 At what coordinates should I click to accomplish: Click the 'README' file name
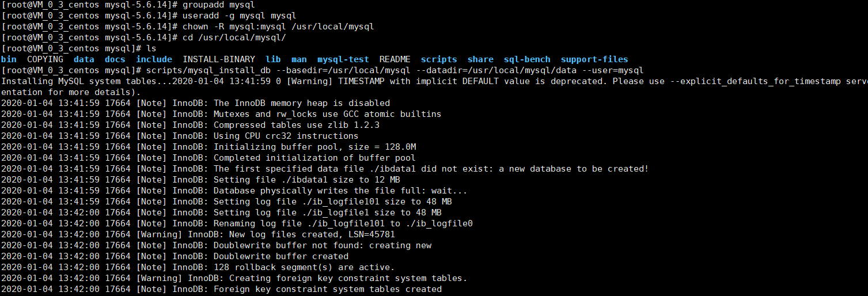click(x=395, y=59)
